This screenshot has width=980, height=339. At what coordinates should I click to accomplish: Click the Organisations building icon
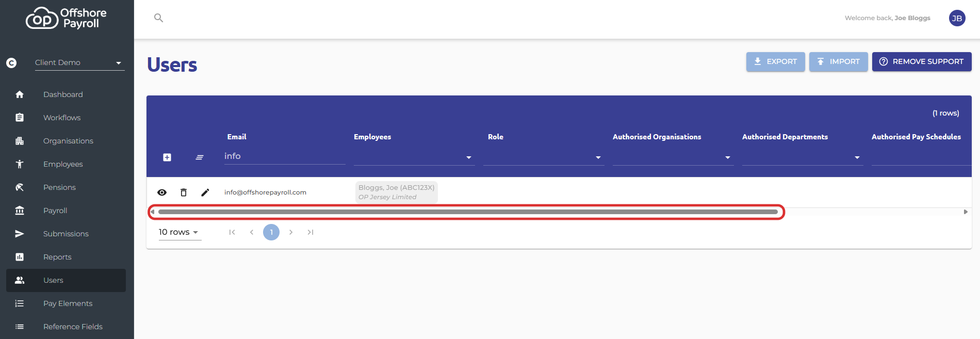coord(20,141)
